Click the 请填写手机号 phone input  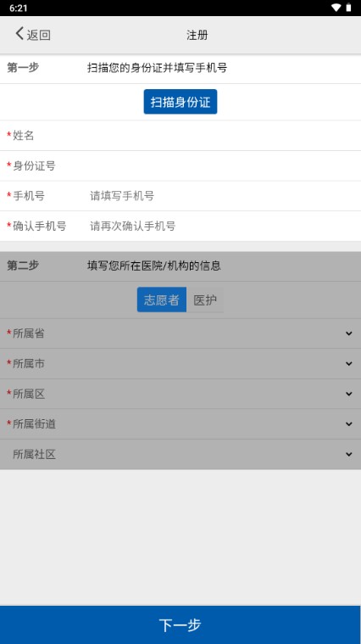(x=221, y=196)
